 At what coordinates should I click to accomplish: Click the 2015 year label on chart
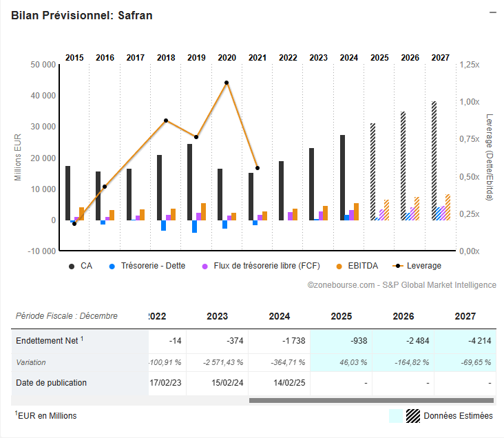74,58
